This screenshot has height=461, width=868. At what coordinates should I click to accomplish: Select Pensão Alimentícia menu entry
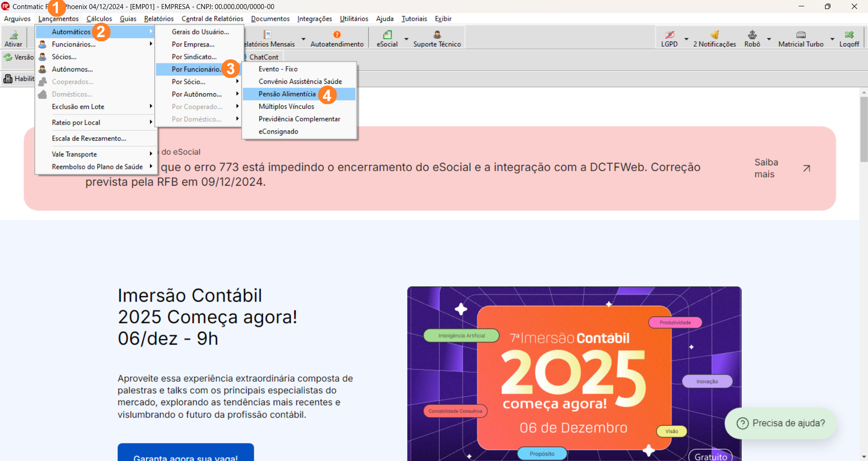[287, 94]
